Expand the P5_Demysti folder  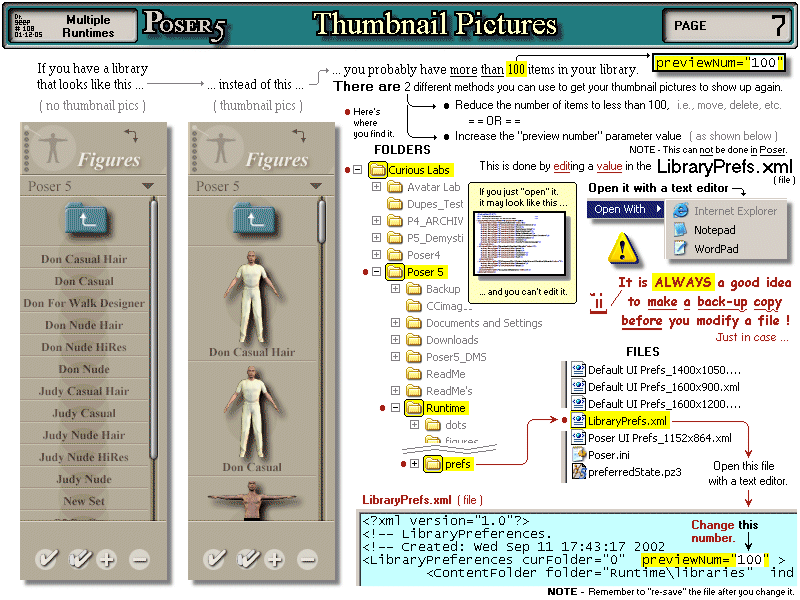[376, 237]
